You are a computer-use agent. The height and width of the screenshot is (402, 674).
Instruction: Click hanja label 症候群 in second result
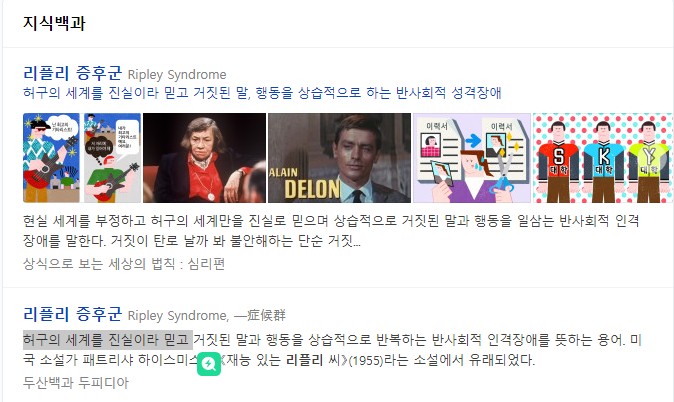267,316
